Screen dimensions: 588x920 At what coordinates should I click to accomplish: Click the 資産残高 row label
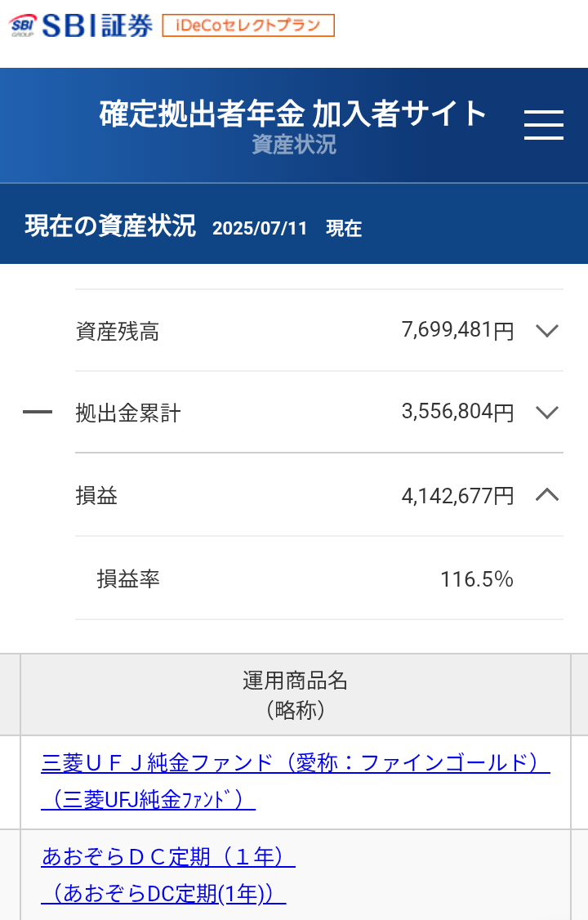[x=118, y=332]
